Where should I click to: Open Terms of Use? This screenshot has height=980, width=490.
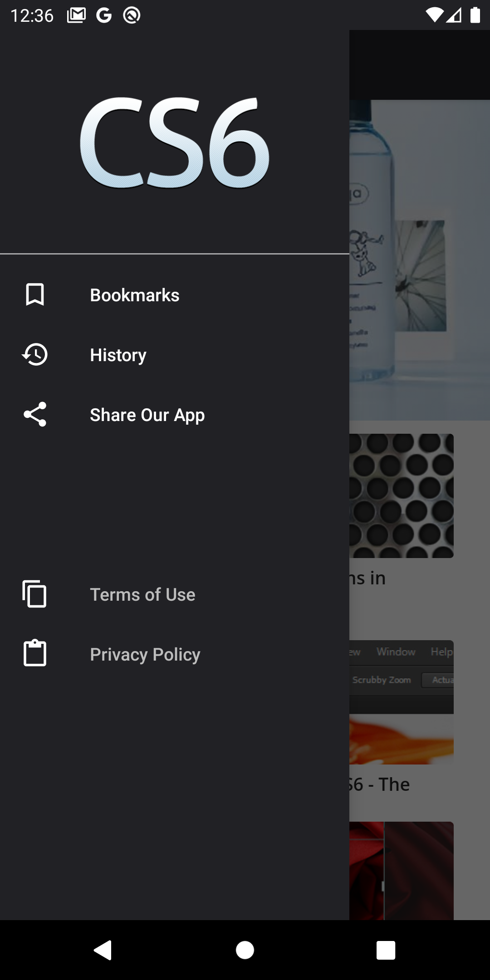175,594
